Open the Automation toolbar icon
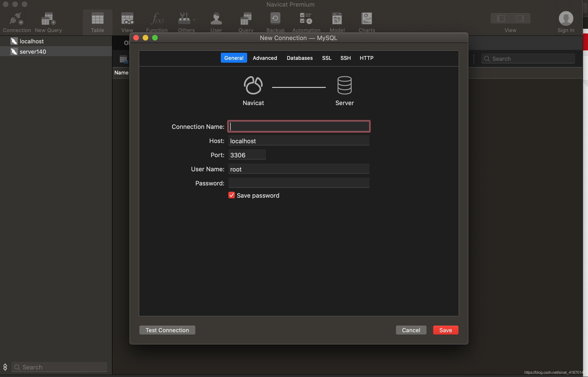588x377 pixels. coord(306,19)
